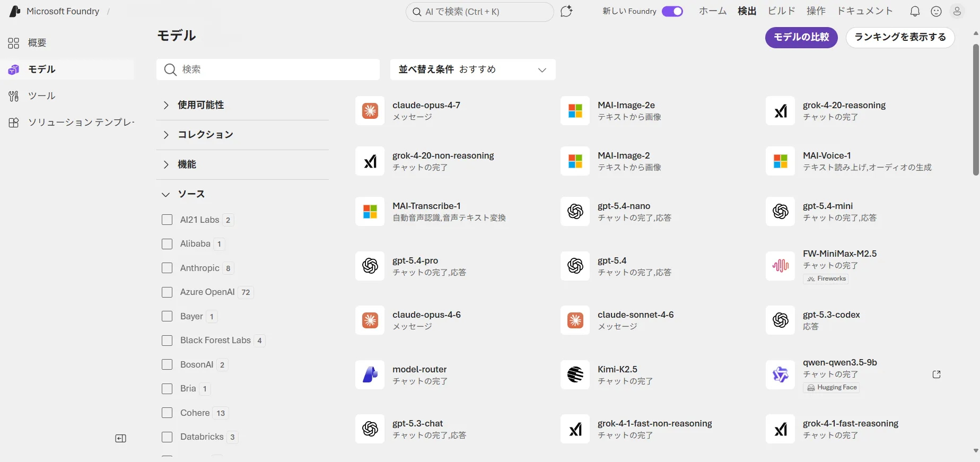Viewport: 980px width, 462px height.
Task: Select 概要 in the sidebar
Action: (68, 43)
